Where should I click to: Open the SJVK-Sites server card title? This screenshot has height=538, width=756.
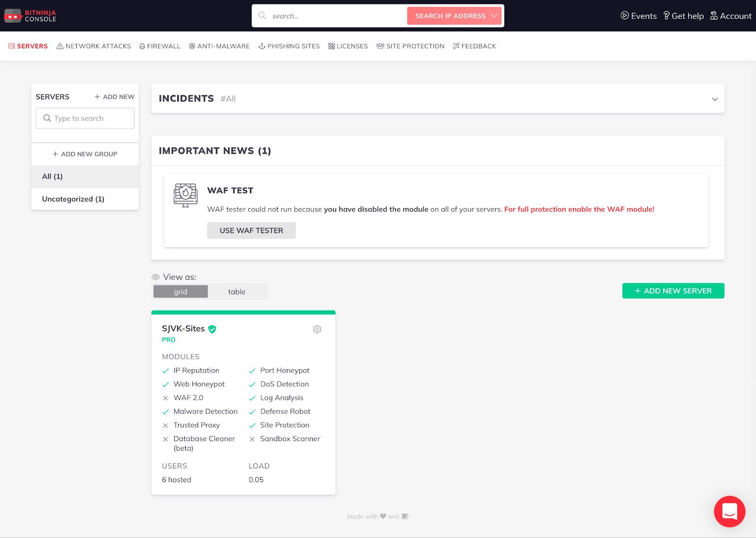click(183, 329)
